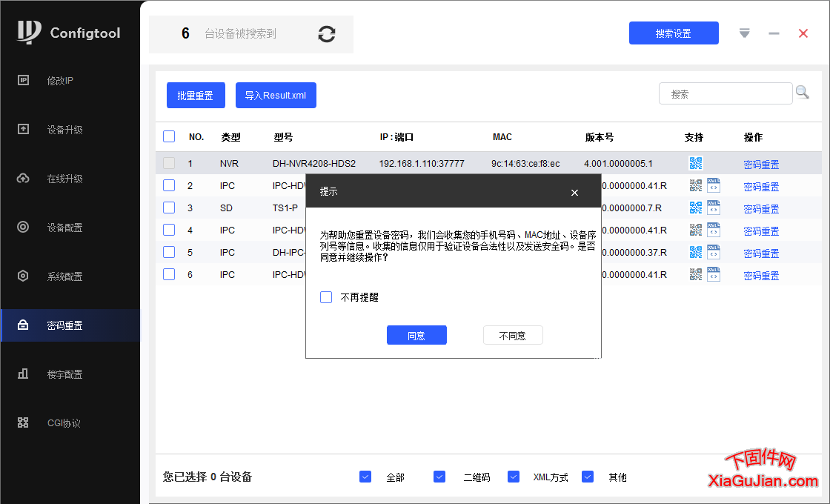Click QR code icon in row 6

696,274
